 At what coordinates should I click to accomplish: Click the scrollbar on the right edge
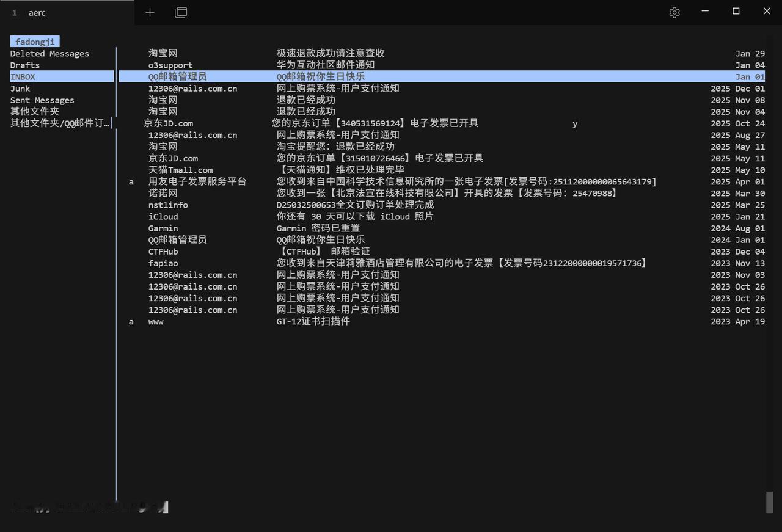click(x=770, y=503)
